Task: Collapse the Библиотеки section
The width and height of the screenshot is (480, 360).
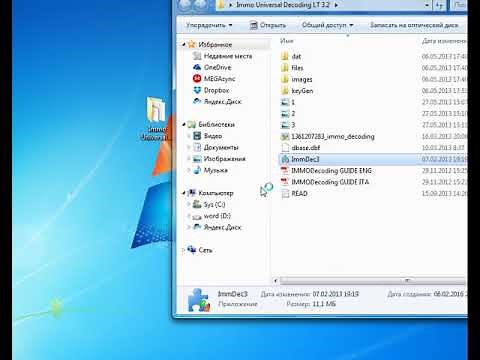Action: coord(184,124)
